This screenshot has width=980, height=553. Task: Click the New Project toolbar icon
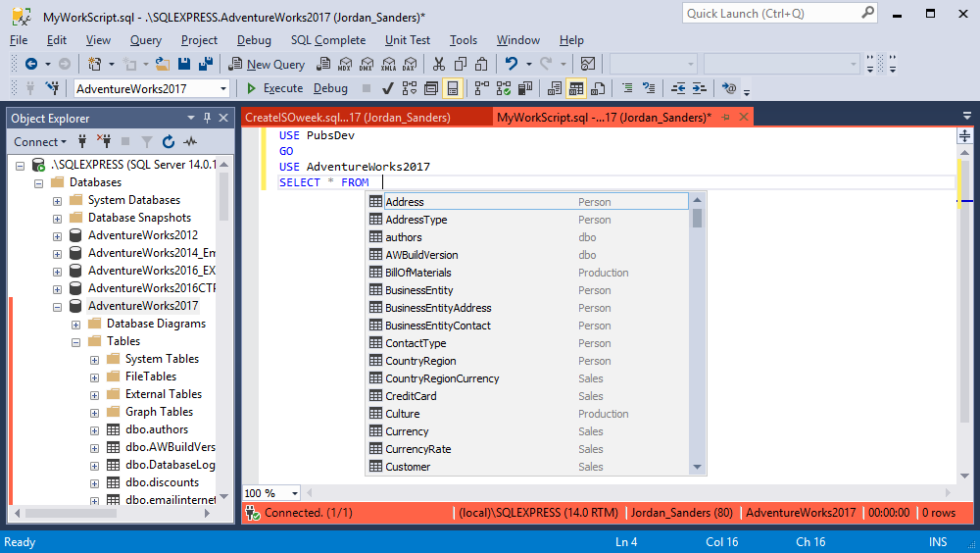(x=94, y=64)
